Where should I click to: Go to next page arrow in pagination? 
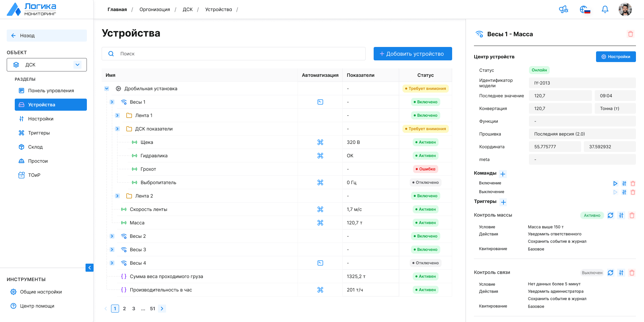(x=162, y=309)
